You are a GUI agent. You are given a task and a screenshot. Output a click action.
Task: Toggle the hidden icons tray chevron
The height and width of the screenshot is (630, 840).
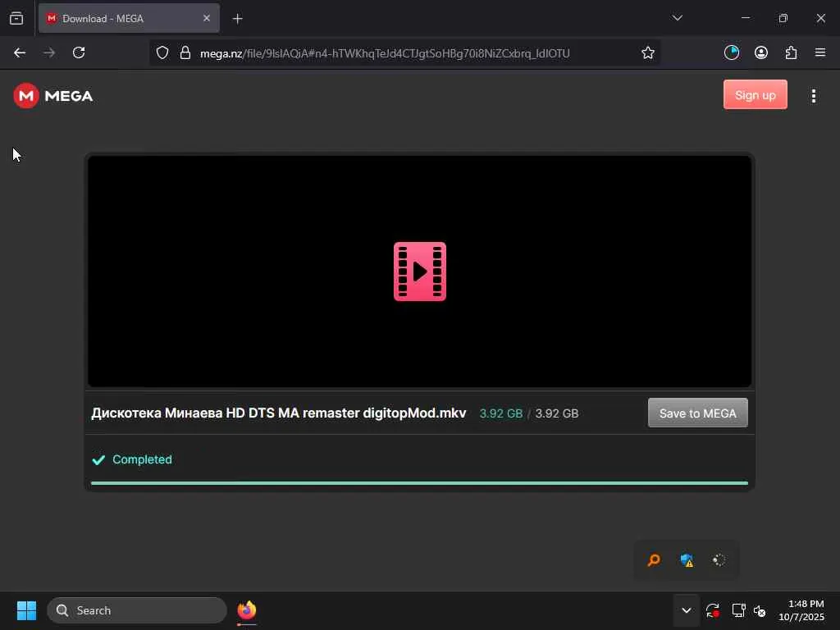click(686, 610)
